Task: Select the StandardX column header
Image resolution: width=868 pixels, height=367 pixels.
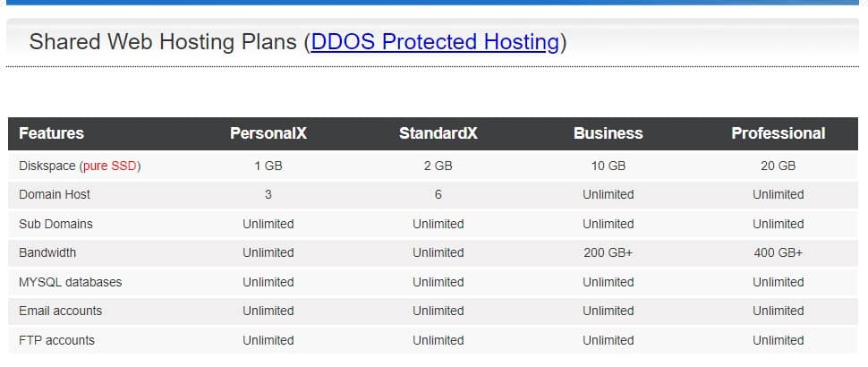Action: [x=438, y=133]
